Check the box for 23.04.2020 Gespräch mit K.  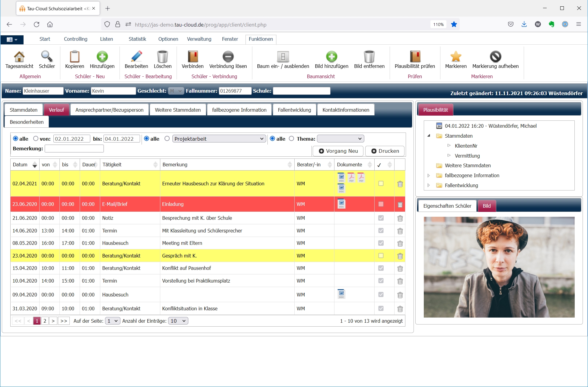(381, 256)
